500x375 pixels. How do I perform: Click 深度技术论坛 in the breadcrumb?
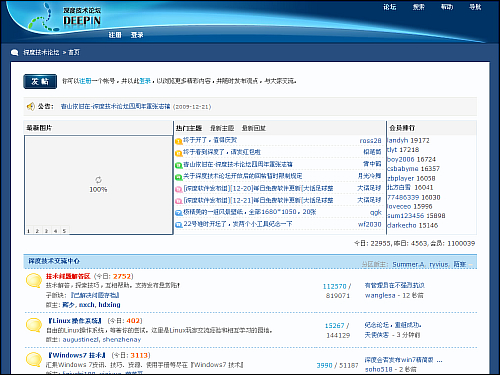pos(41,52)
